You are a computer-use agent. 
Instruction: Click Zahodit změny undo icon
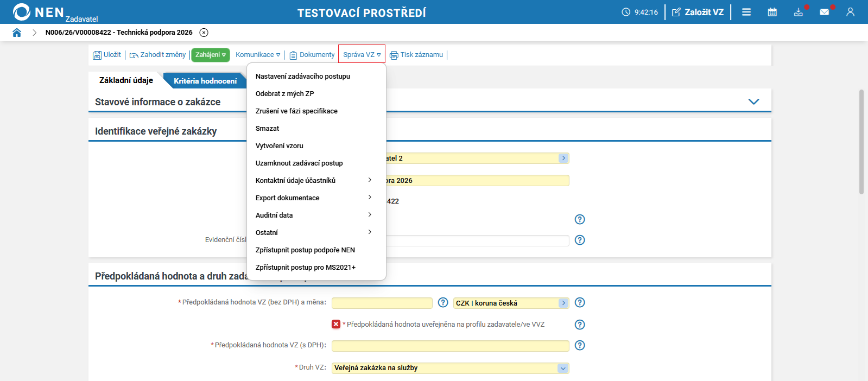click(x=134, y=55)
